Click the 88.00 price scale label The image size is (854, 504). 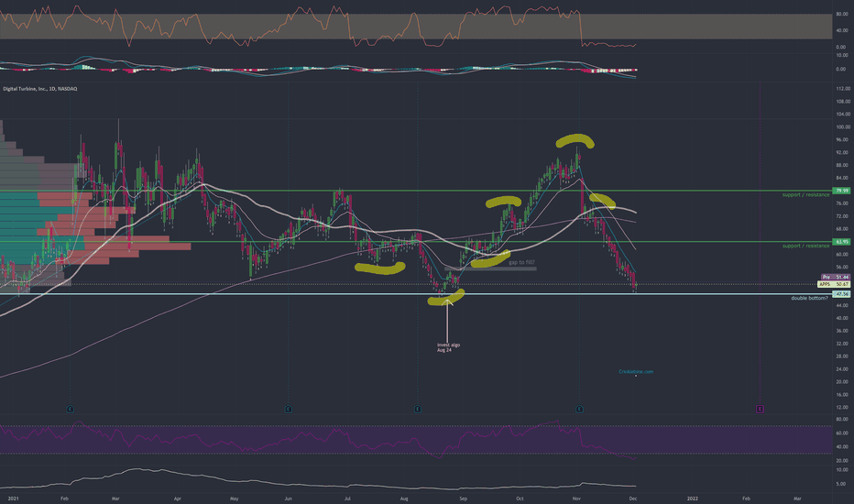pos(843,165)
